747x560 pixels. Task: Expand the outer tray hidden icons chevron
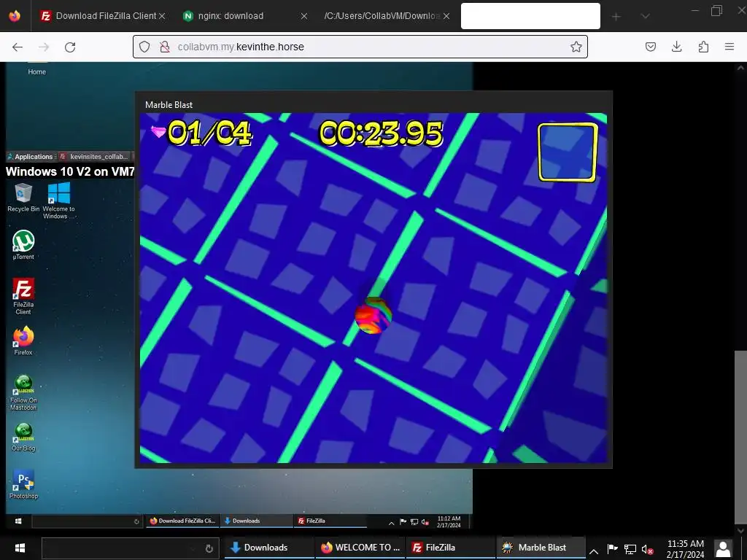594,551
